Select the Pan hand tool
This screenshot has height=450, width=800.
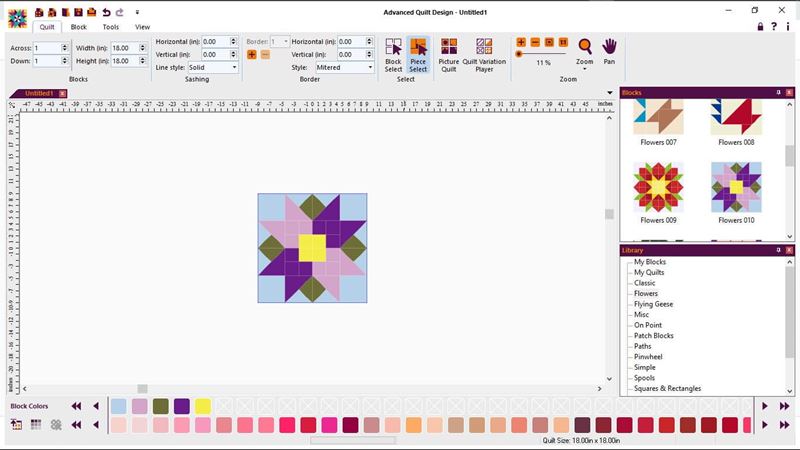[609, 51]
